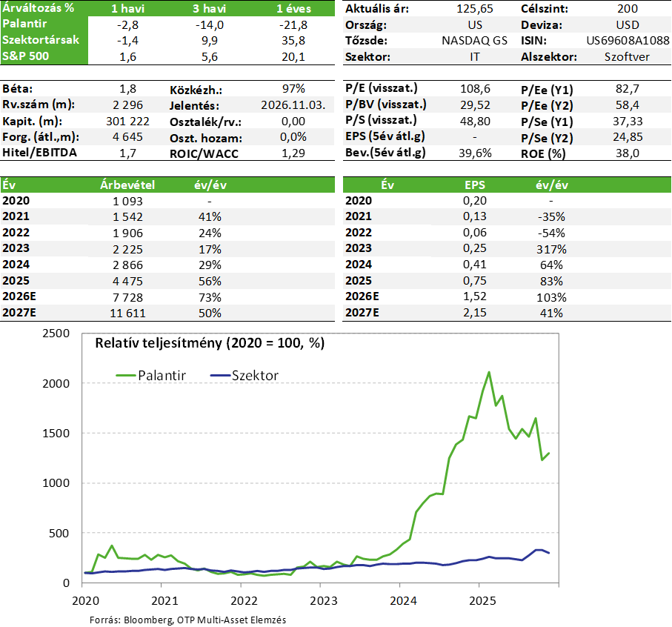The image size is (672, 627).
Task: Select the Közkézh. value 97%
Action: pyautogui.click(x=293, y=89)
